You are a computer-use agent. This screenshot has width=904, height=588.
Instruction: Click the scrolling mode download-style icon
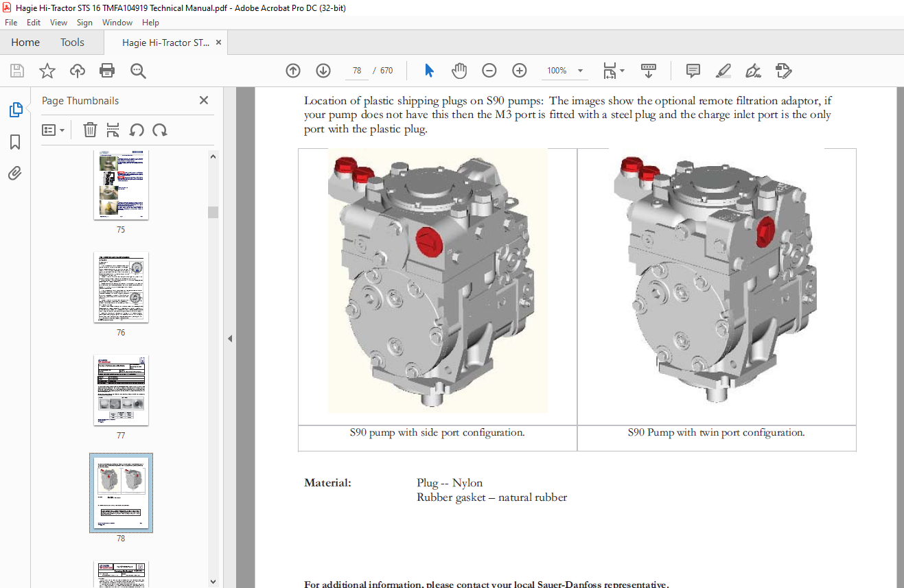tap(649, 71)
